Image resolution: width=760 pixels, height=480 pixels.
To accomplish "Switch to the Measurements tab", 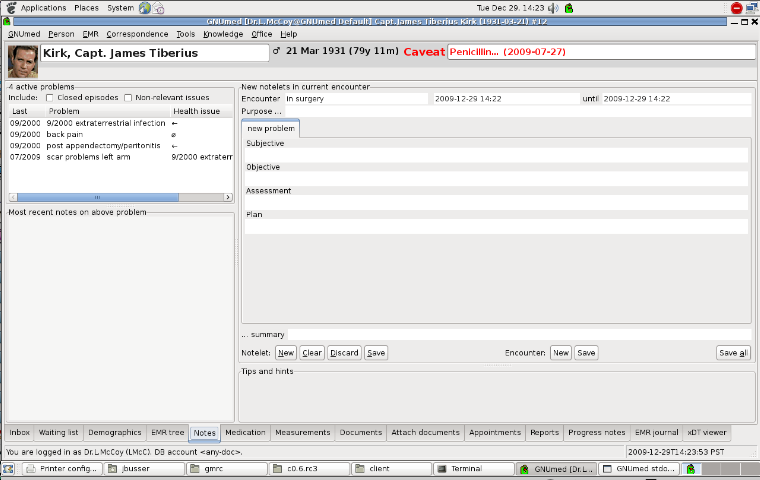I will pos(302,432).
